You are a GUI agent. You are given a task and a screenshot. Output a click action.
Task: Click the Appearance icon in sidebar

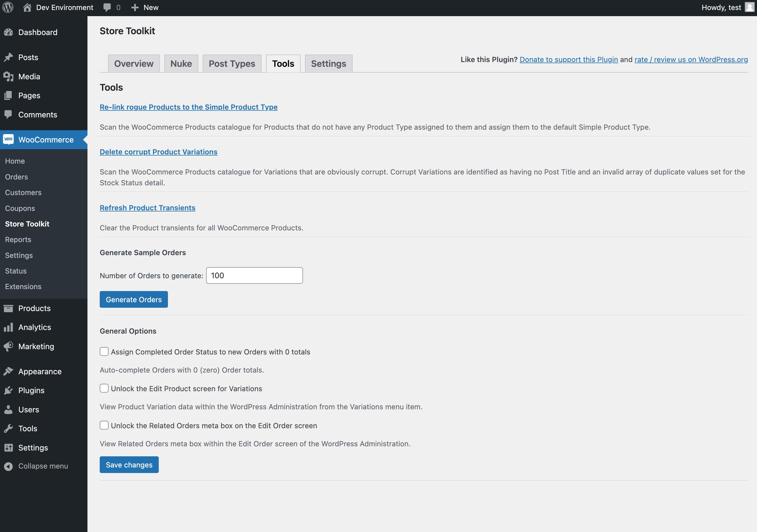tap(9, 371)
